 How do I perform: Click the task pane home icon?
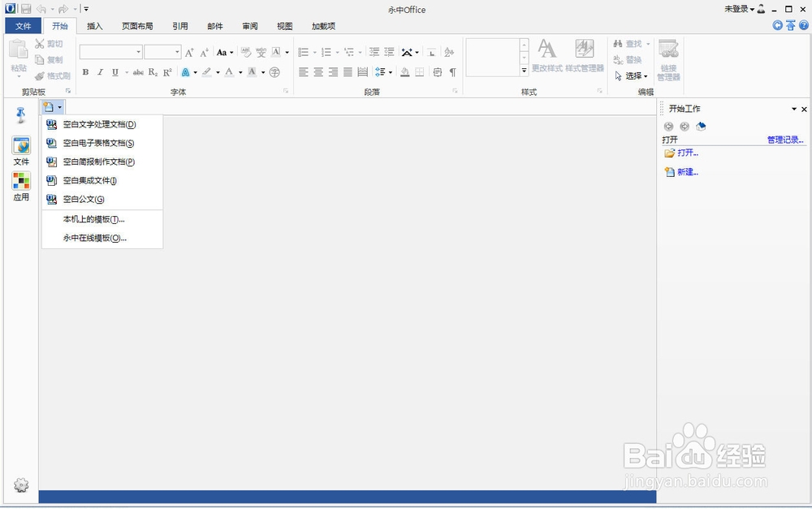click(x=701, y=127)
